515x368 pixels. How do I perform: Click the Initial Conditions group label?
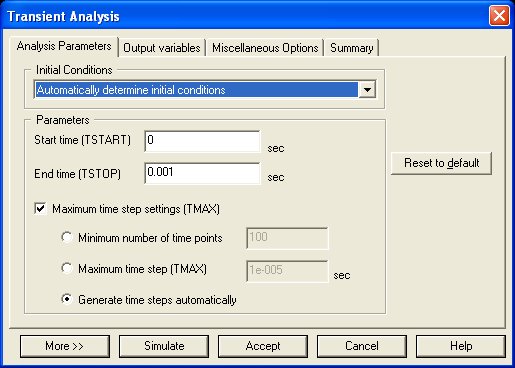coord(74,70)
